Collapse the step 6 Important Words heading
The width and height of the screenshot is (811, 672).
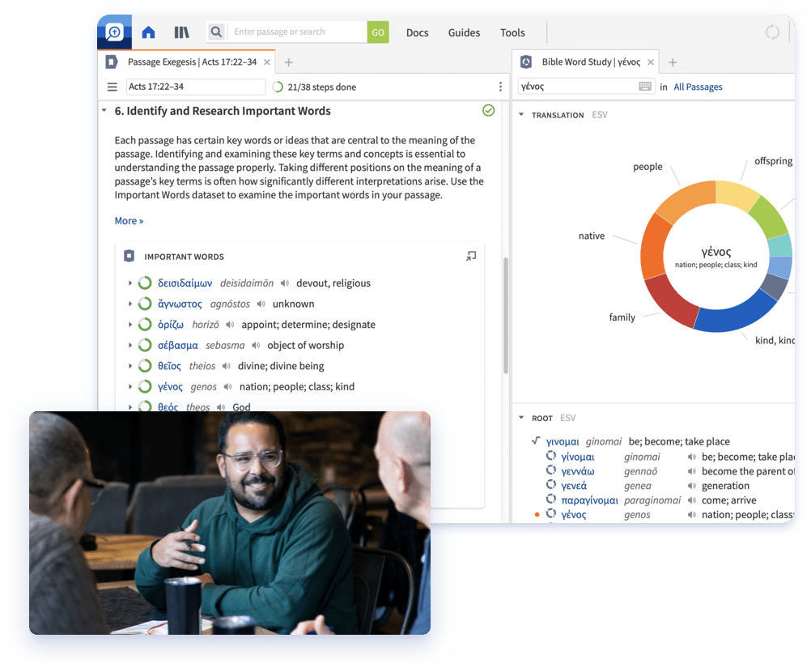point(104,111)
